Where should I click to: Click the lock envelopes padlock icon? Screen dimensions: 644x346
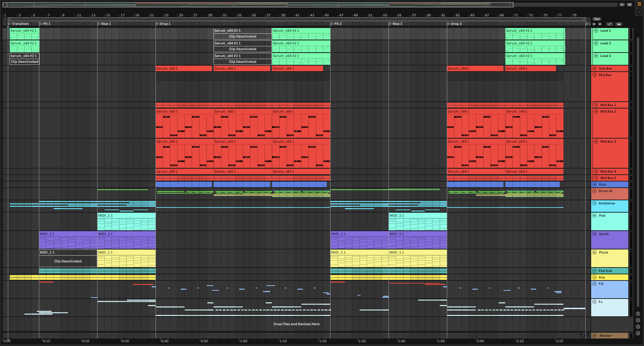pyautogui.click(x=619, y=24)
